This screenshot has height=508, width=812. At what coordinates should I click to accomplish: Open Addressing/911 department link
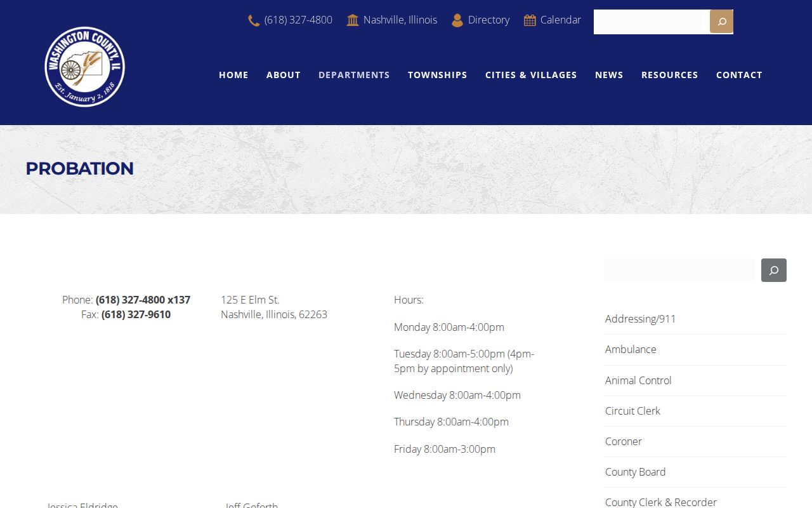640,319
